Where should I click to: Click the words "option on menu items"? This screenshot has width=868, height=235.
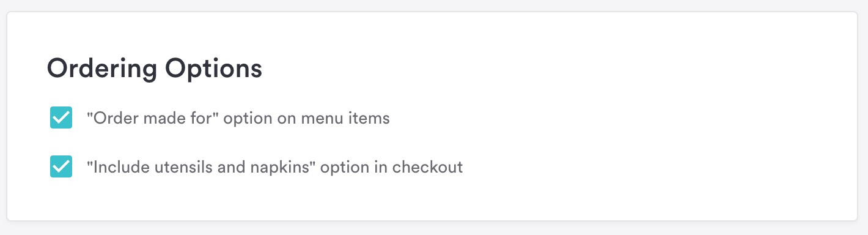pos(307,118)
